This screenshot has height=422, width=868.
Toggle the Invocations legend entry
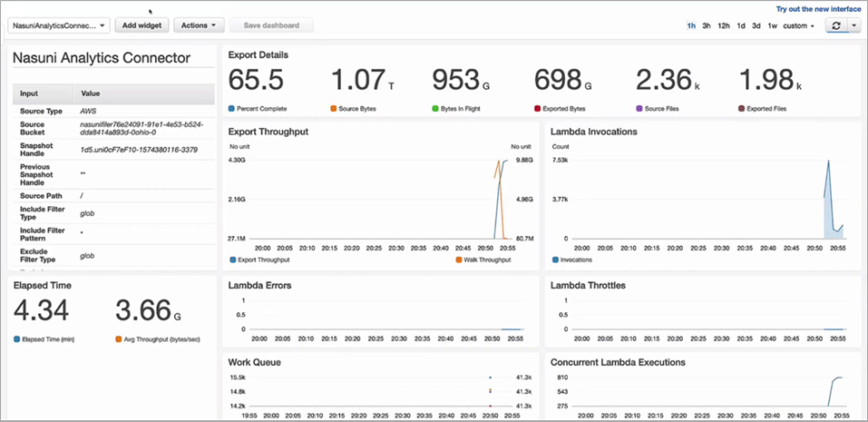coord(571,260)
